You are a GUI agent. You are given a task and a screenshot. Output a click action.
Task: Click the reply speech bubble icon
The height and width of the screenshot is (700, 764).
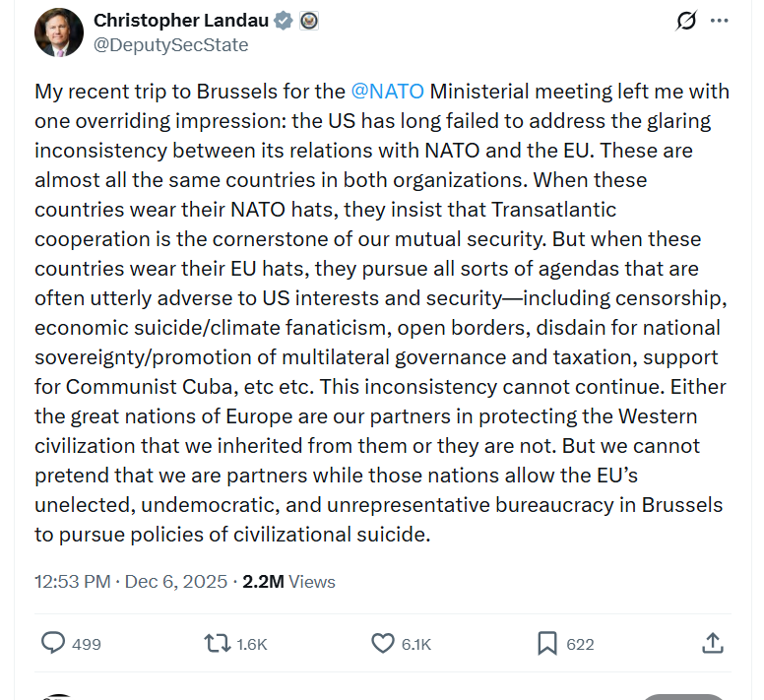coord(53,643)
